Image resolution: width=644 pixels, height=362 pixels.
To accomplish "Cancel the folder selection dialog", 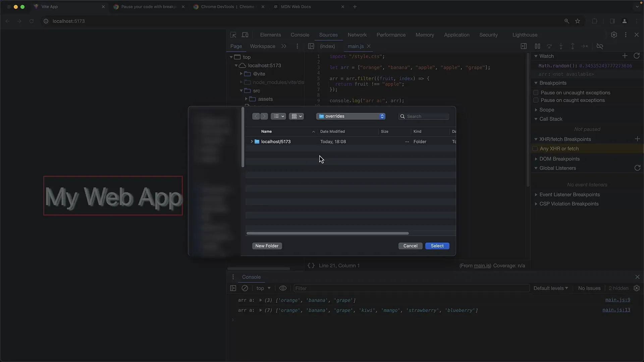I will 410,246.
